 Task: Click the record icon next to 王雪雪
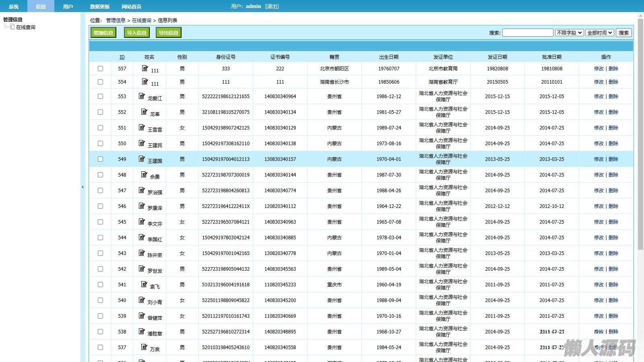(x=142, y=128)
